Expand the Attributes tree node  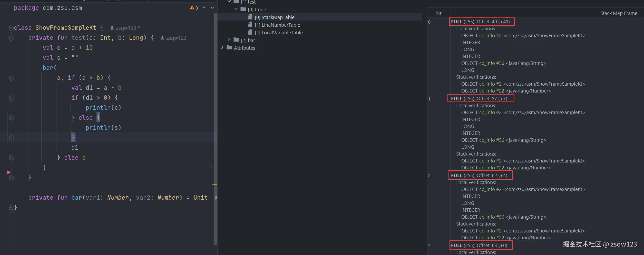click(x=222, y=47)
